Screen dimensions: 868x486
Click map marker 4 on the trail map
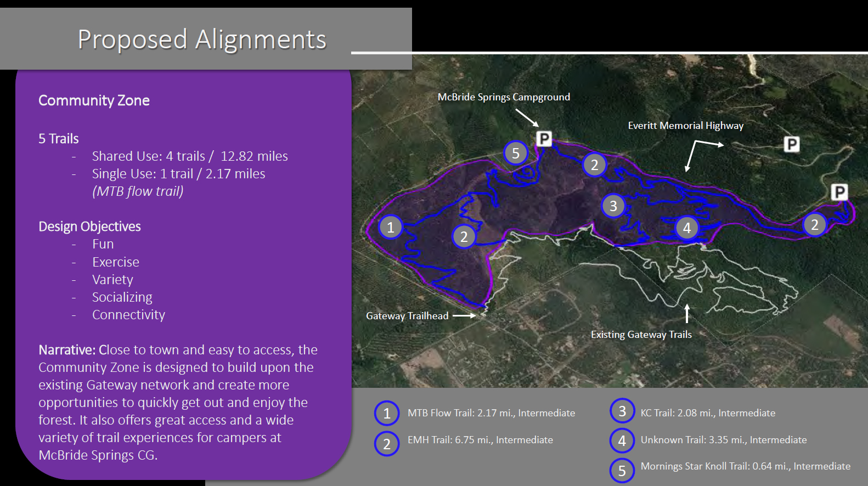click(687, 228)
